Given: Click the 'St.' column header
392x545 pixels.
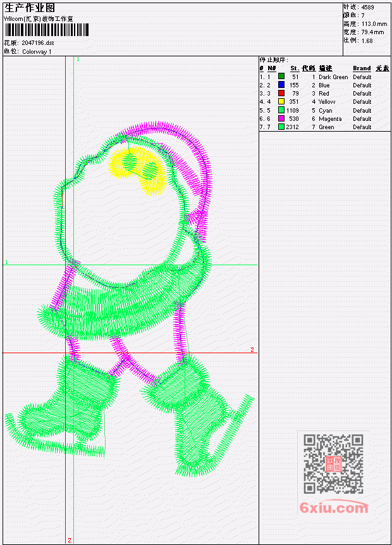Looking at the screenshot, I should pyautogui.click(x=295, y=68).
